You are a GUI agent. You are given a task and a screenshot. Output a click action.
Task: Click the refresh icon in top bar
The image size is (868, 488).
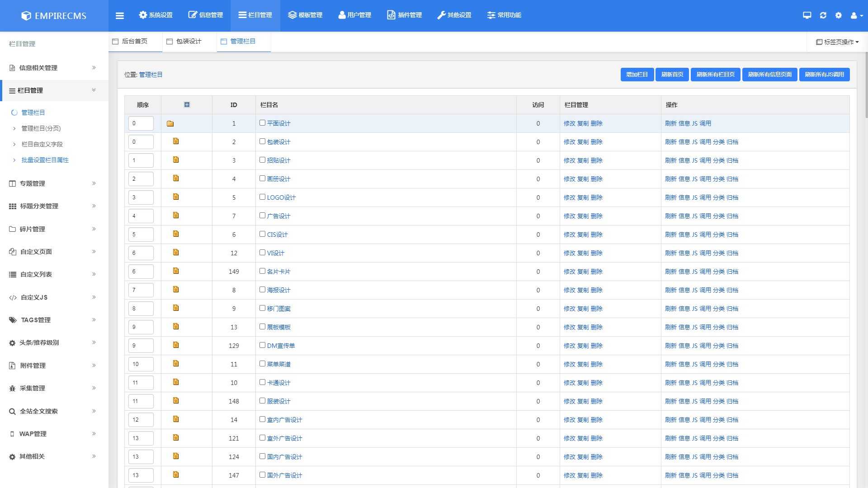pos(823,15)
